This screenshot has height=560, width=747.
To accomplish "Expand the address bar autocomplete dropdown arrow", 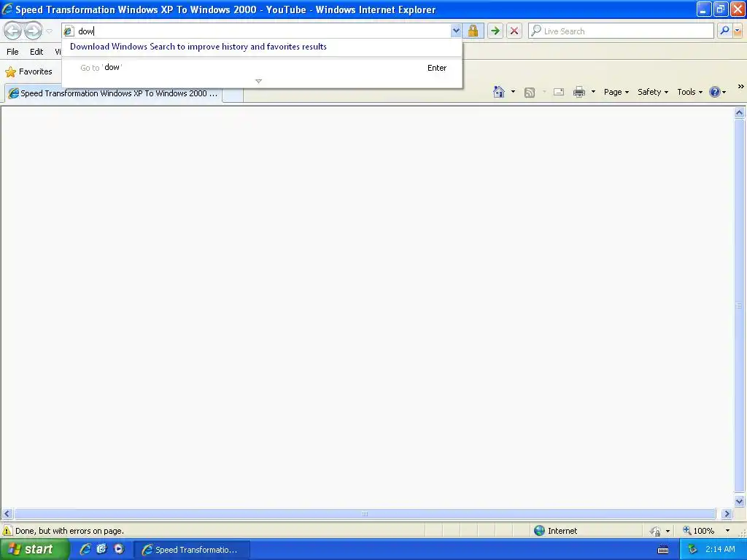I will pos(456,31).
